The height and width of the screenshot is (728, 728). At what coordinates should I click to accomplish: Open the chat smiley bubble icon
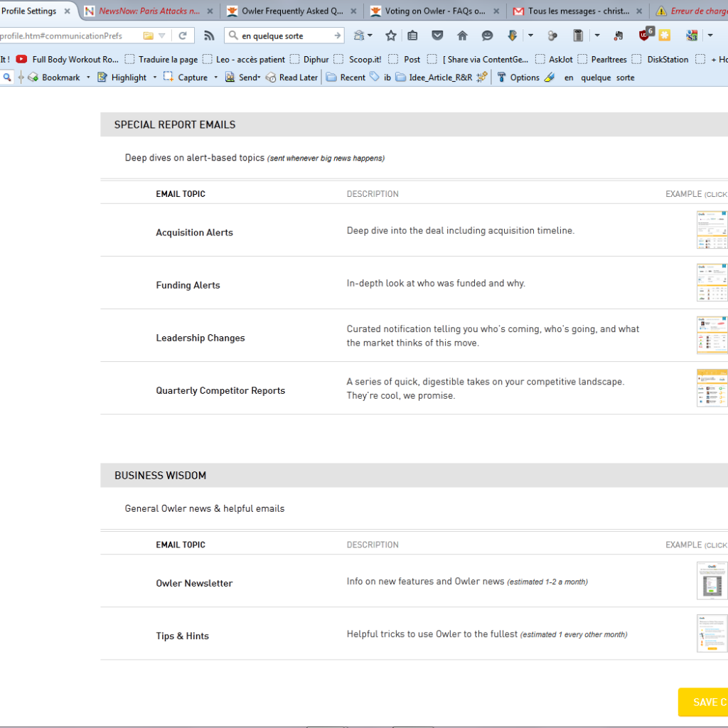pos(487,36)
